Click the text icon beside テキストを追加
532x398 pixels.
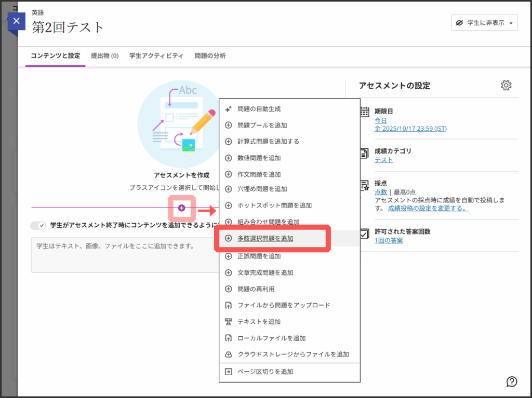[228, 322]
